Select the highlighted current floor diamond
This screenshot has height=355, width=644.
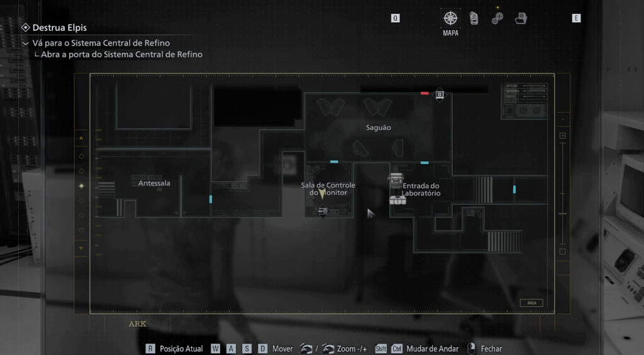click(x=80, y=186)
